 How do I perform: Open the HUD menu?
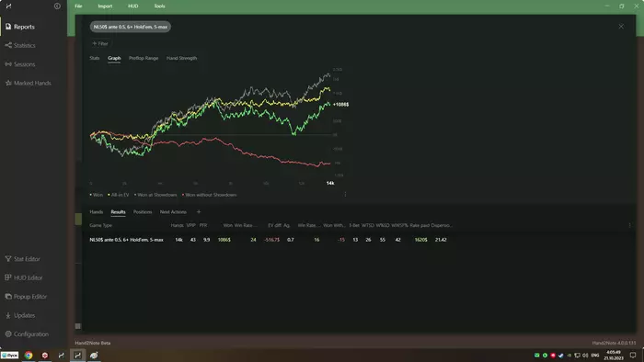click(132, 6)
